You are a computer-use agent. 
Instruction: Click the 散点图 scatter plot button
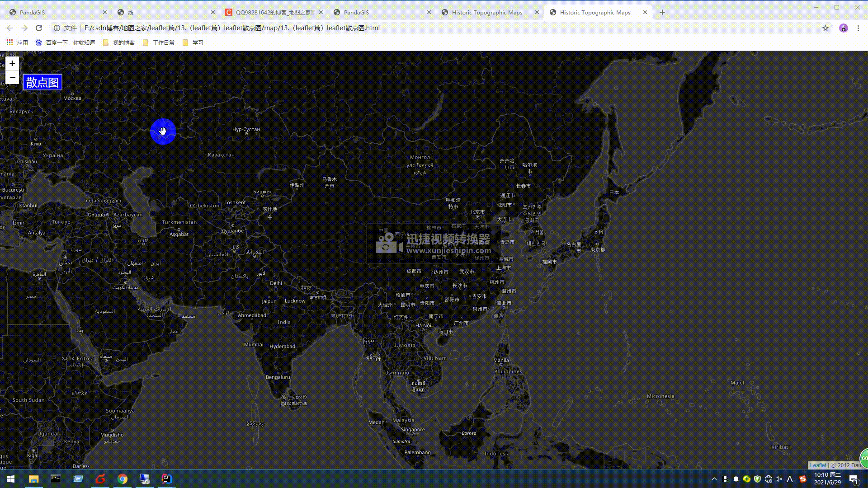pyautogui.click(x=42, y=82)
